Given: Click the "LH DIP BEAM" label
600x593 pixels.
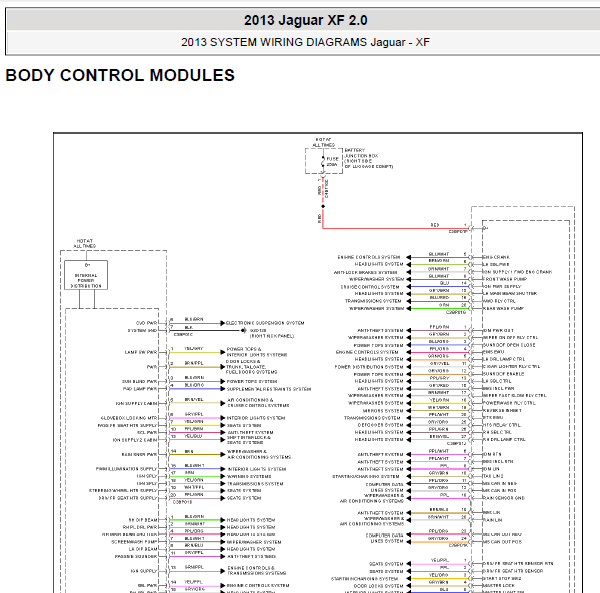Looking at the screenshot, I should [x=143, y=549].
